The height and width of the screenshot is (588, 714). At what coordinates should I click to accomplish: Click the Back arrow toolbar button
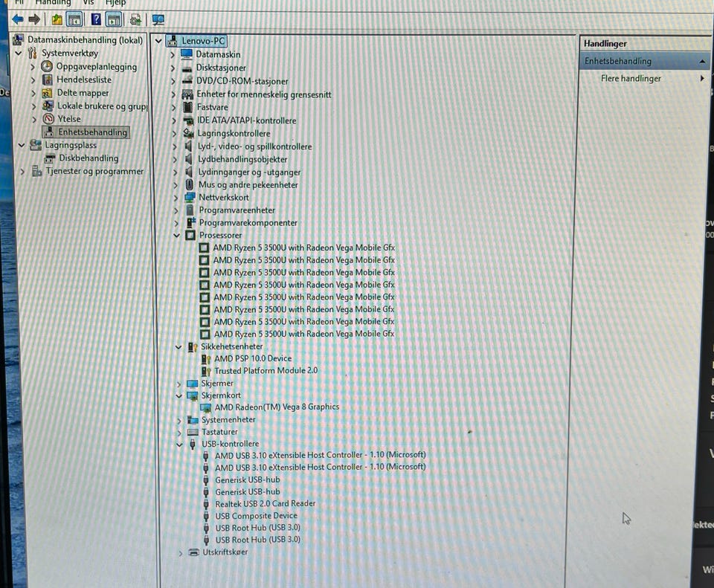tap(18, 19)
